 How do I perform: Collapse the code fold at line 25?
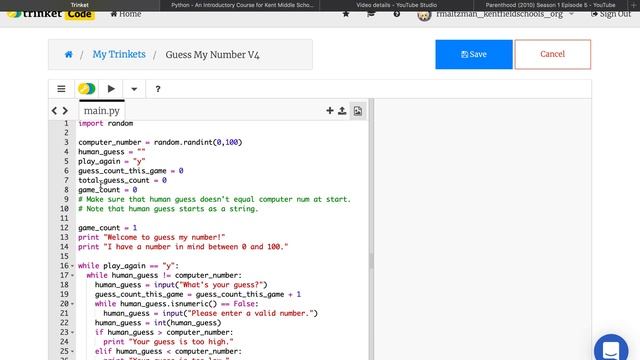[x=73, y=351]
